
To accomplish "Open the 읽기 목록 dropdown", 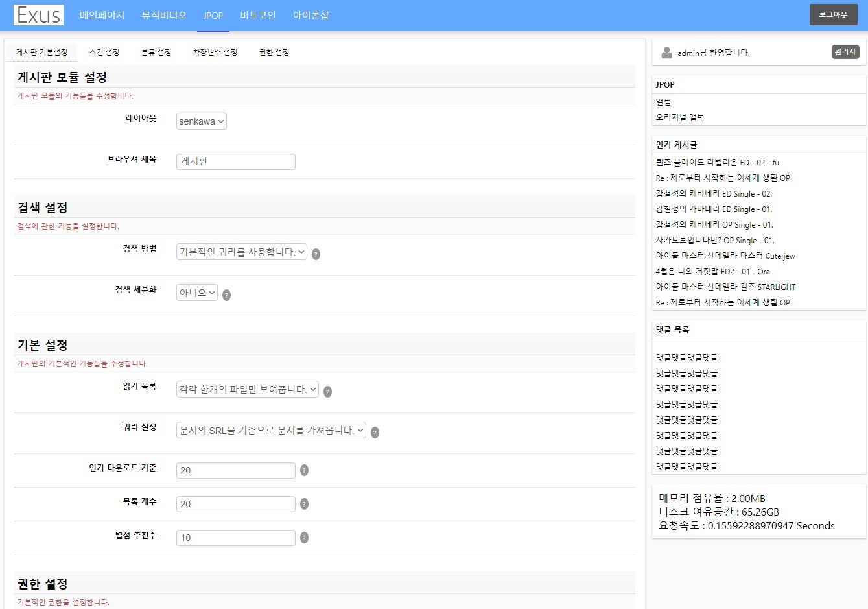I will point(248,389).
